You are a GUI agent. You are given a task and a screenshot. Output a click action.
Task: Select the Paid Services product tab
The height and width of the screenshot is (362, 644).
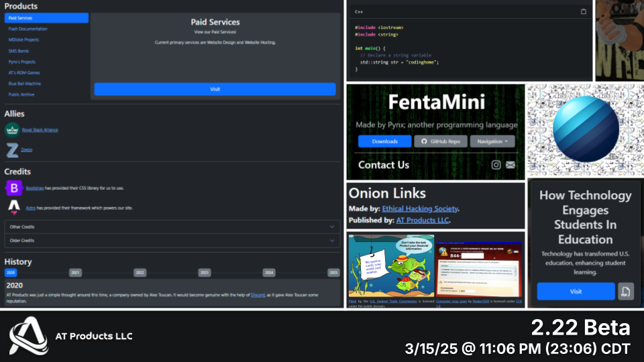(46, 18)
